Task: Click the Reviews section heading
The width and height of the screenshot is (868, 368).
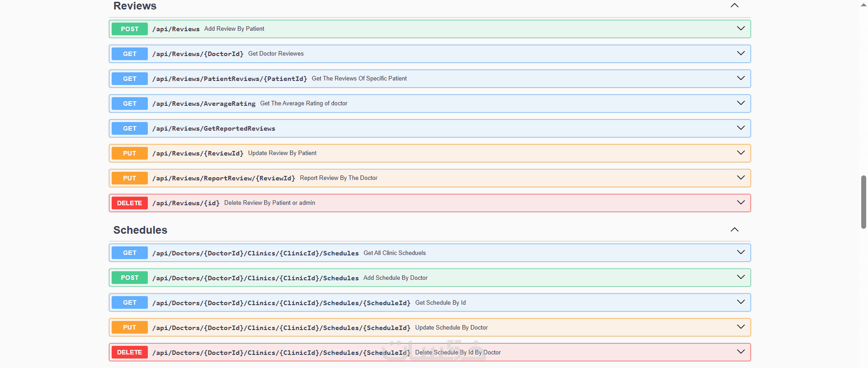Action: click(x=135, y=6)
